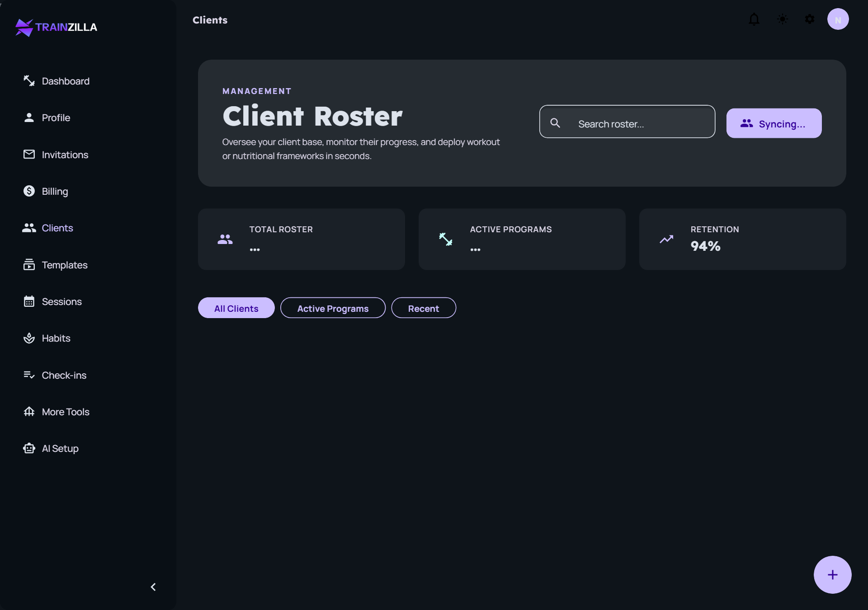Click the Invitations envelope icon
868x610 pixels.
click(29, 155)
